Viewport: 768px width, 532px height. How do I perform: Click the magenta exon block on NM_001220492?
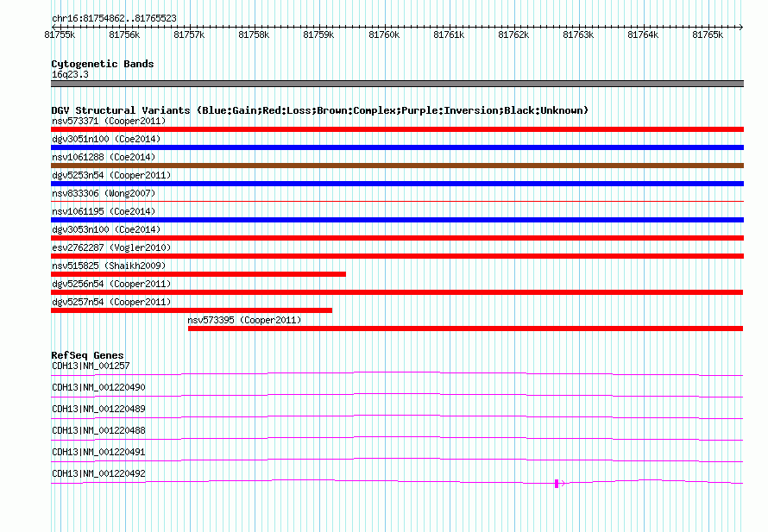pyautogui.click(x=557, y=484)
